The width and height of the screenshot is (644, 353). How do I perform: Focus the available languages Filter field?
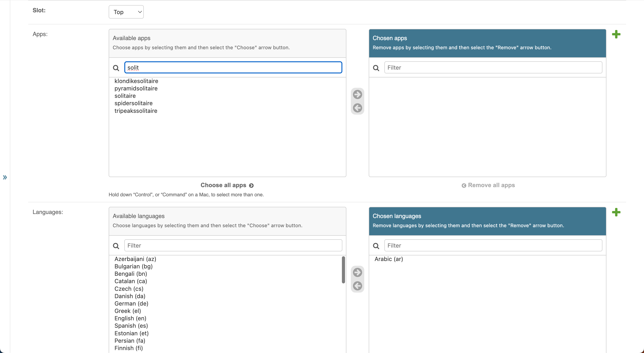tap(233, 245)
